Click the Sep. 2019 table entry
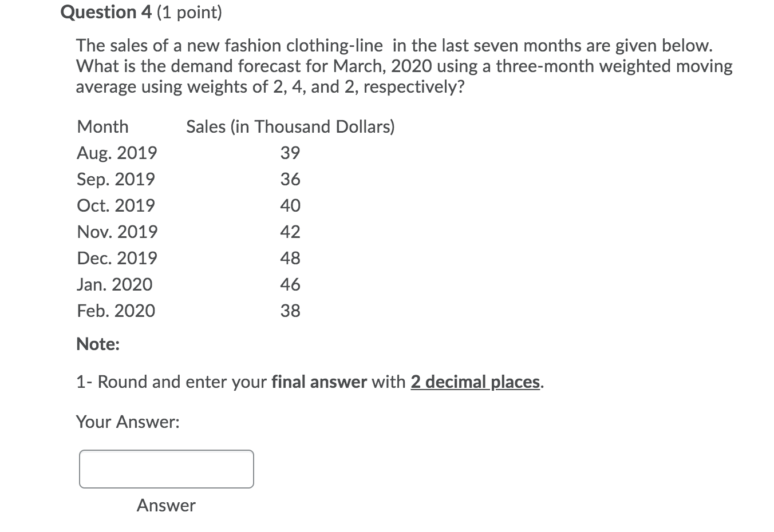Viewport: 774px width, 532px height. [115, 179]
